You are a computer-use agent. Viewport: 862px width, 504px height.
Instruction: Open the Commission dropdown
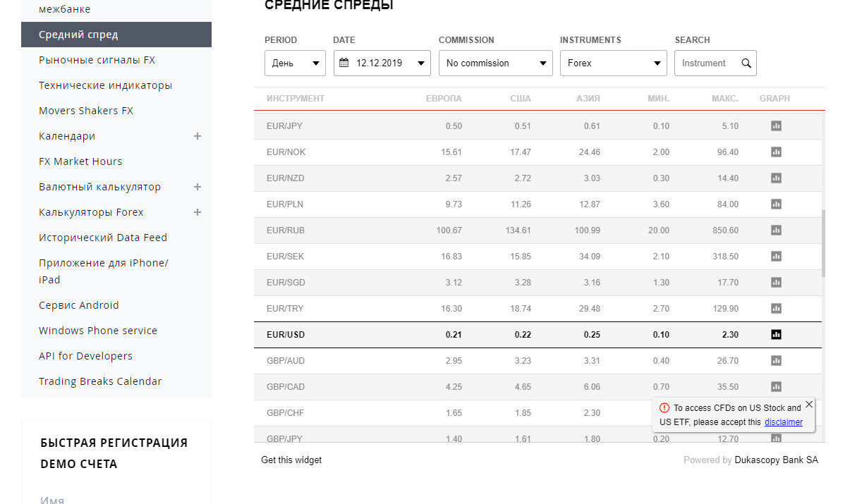click(496, 63)
